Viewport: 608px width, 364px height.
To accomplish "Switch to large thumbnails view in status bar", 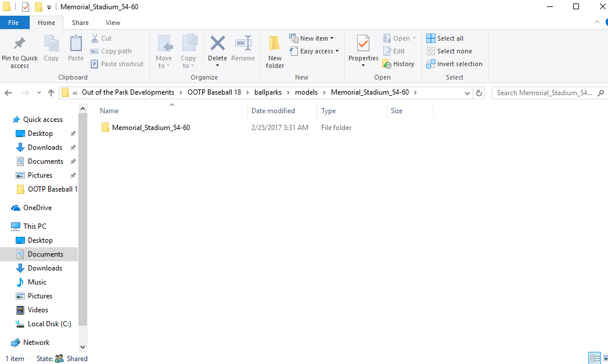I will click(605, 358).
